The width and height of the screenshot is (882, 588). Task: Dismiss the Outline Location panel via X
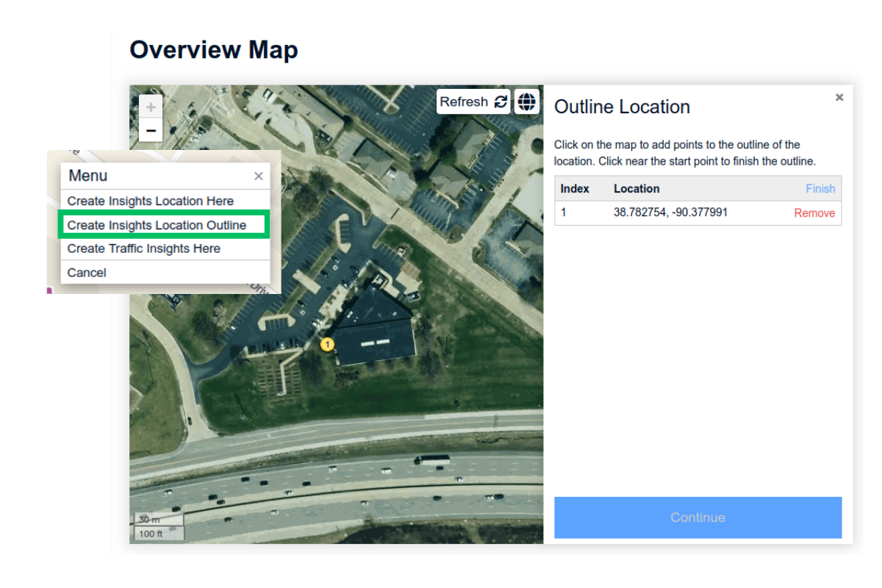(x=839, y=96)
